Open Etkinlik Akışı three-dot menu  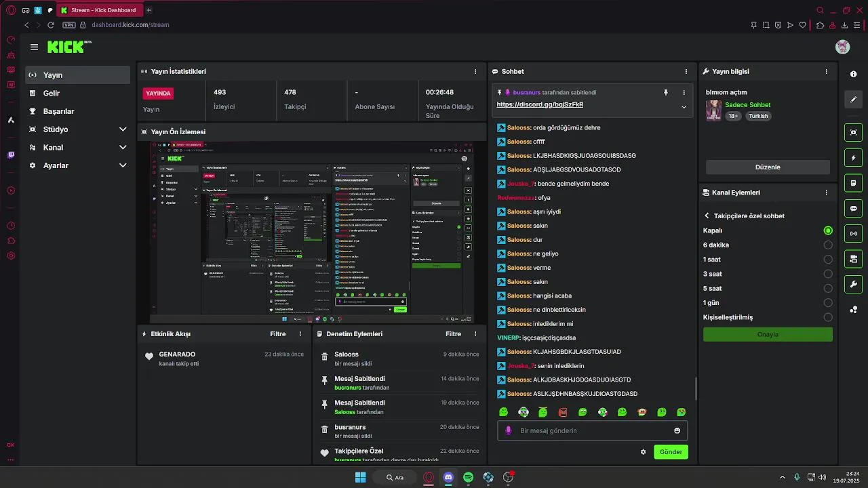coord(300,333)
